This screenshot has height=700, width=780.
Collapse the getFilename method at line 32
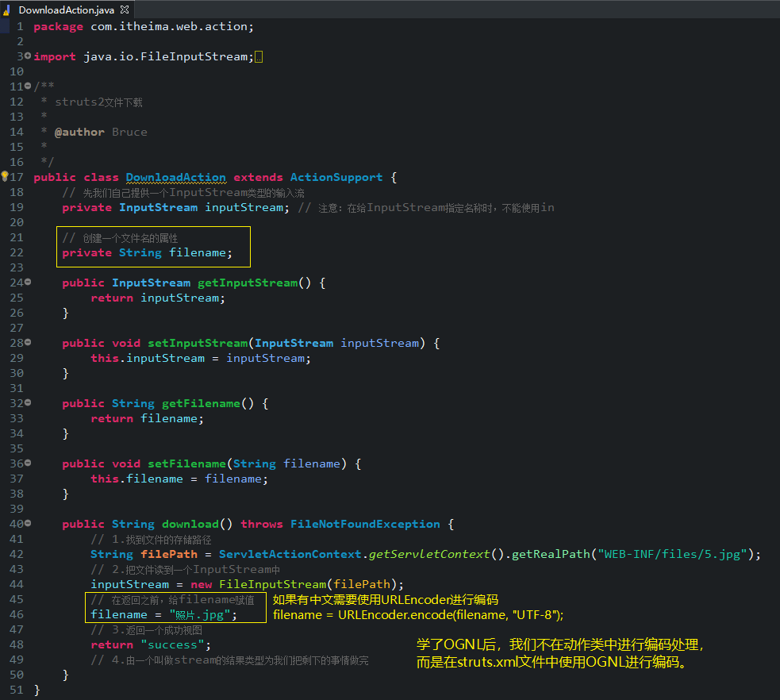click(28, 402)
